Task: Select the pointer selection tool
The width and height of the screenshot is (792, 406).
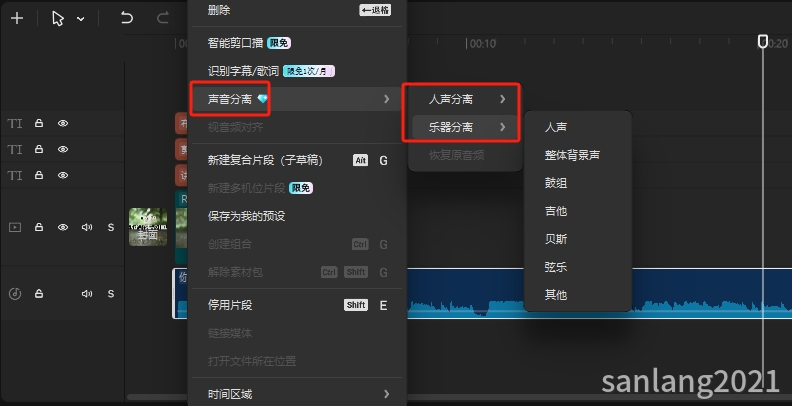Action: point(58,19)
